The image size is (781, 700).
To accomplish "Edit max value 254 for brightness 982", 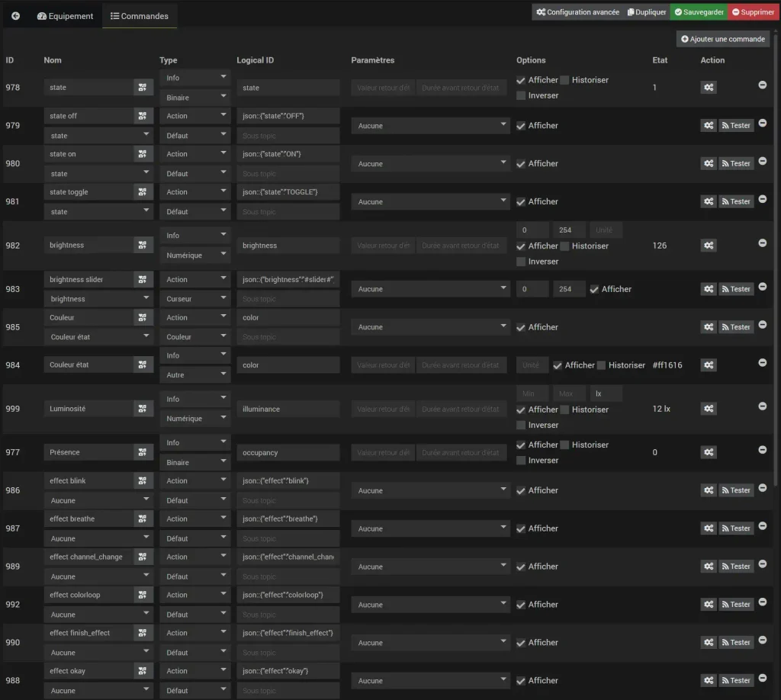I will (569, 230).
